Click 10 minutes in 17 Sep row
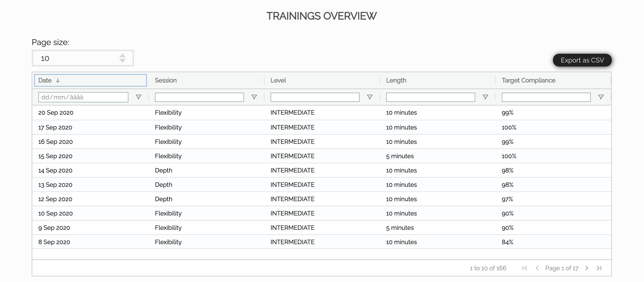Screen dimensions: 644x282 click(x=402, y=127)
